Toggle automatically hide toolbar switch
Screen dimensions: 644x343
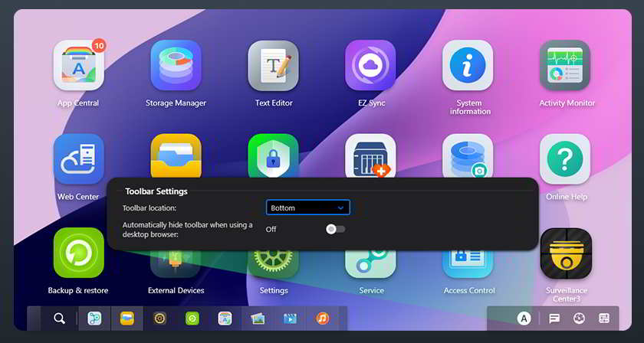[x=336, y=230]
